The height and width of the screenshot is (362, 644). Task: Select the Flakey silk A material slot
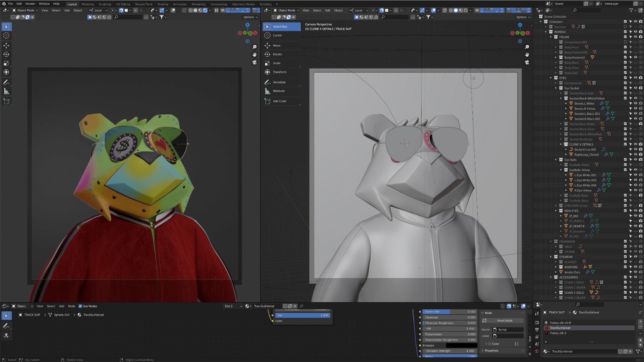tap(558, 333)
